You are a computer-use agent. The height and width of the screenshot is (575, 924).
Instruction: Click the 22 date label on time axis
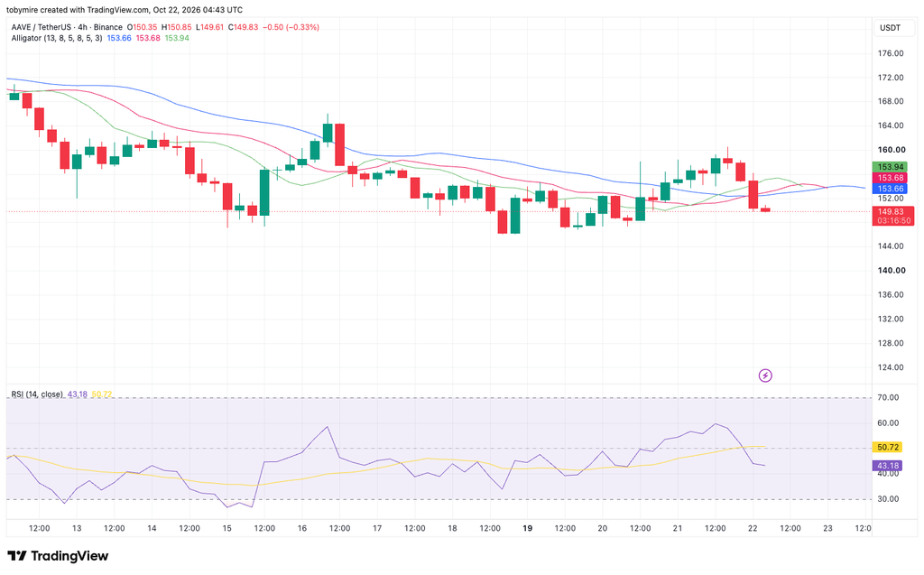tap(753, 528)
